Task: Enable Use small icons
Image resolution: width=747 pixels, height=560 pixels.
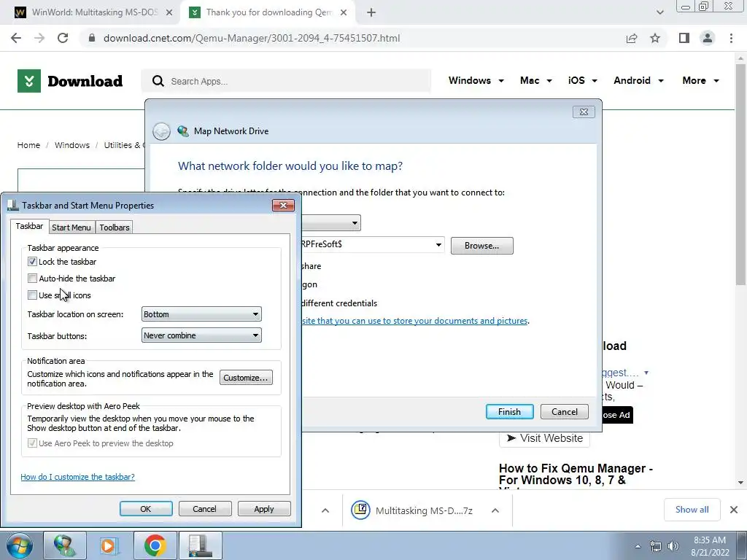Action: click(32, 295)
